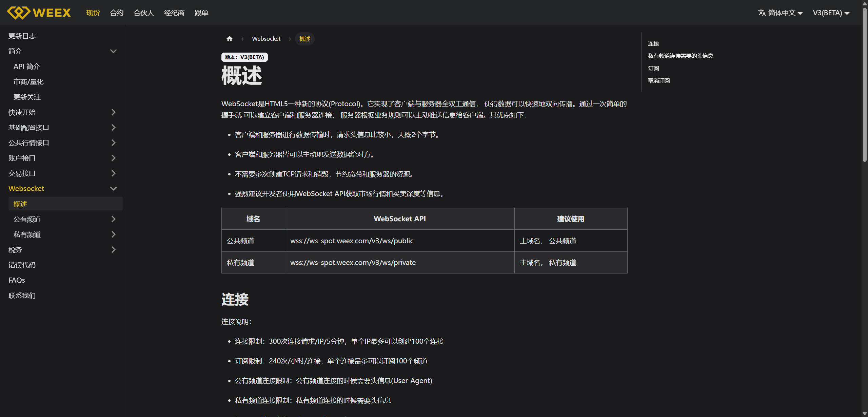
Task: Click the Websocket breadcrumb link
Action: (266, 39)
